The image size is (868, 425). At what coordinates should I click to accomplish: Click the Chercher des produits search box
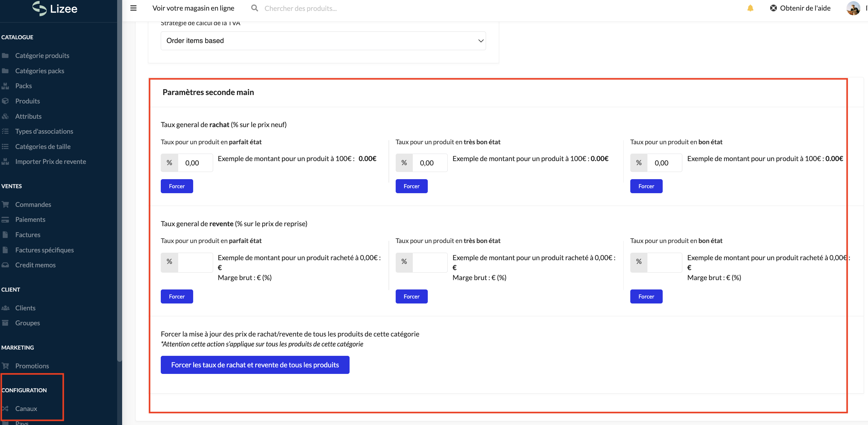click(300, 8)
